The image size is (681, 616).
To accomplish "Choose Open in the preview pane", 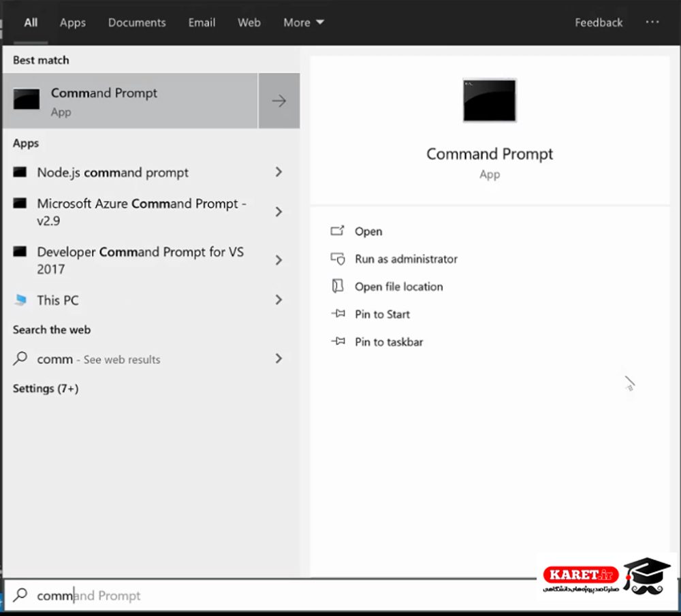I will coord(368,231).
